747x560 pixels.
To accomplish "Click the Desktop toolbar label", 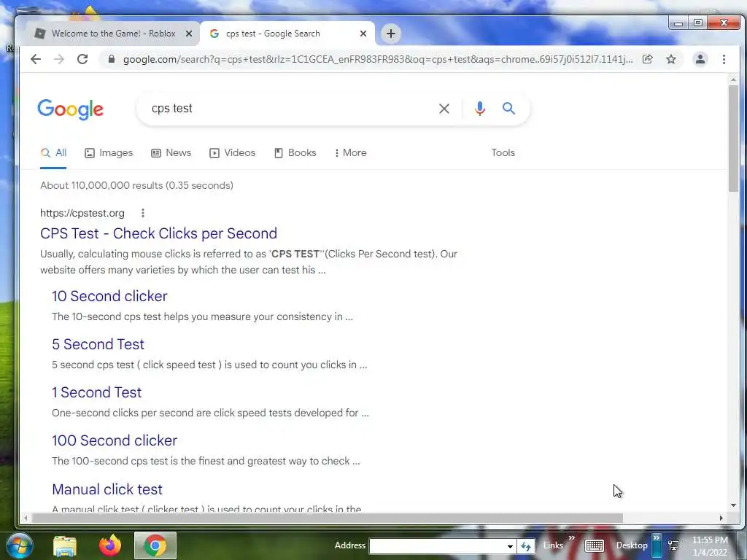I will coord(632,545).
